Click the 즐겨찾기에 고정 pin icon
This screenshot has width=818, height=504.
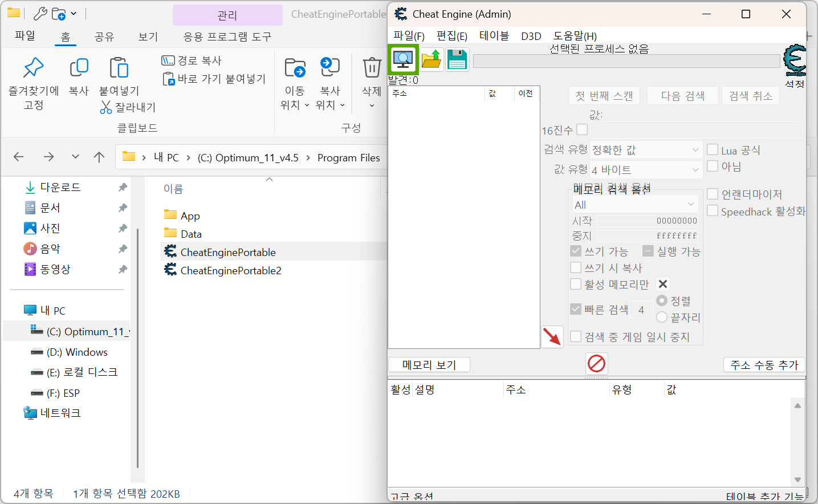(34, 68)
